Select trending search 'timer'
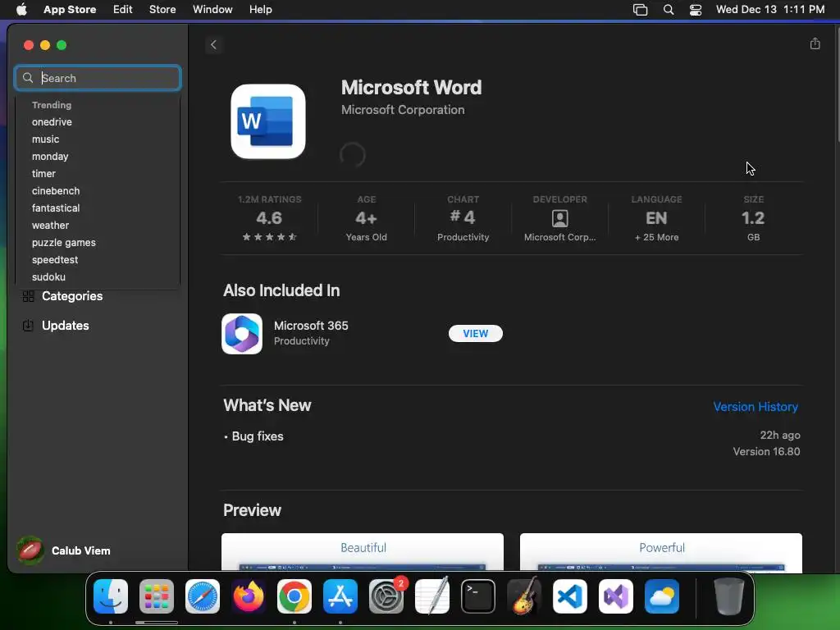The height and width of the screenshot is (630, 840). pyautogui.click(x=43, y=174)
